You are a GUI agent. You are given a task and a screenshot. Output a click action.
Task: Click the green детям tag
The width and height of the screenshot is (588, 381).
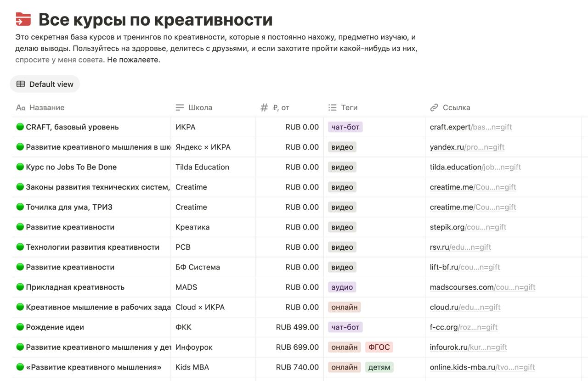(x=379, y=367)
